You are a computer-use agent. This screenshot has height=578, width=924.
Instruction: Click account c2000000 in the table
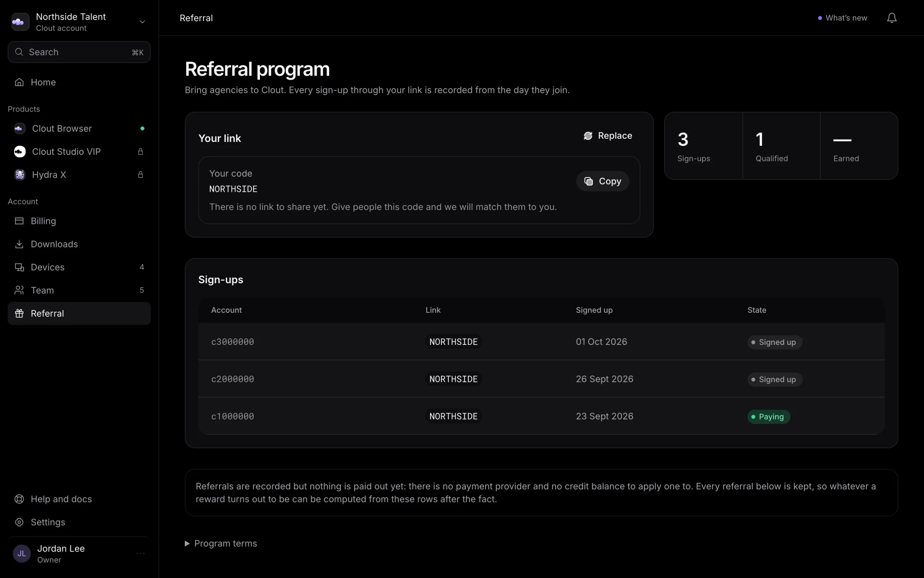(233, 379)
